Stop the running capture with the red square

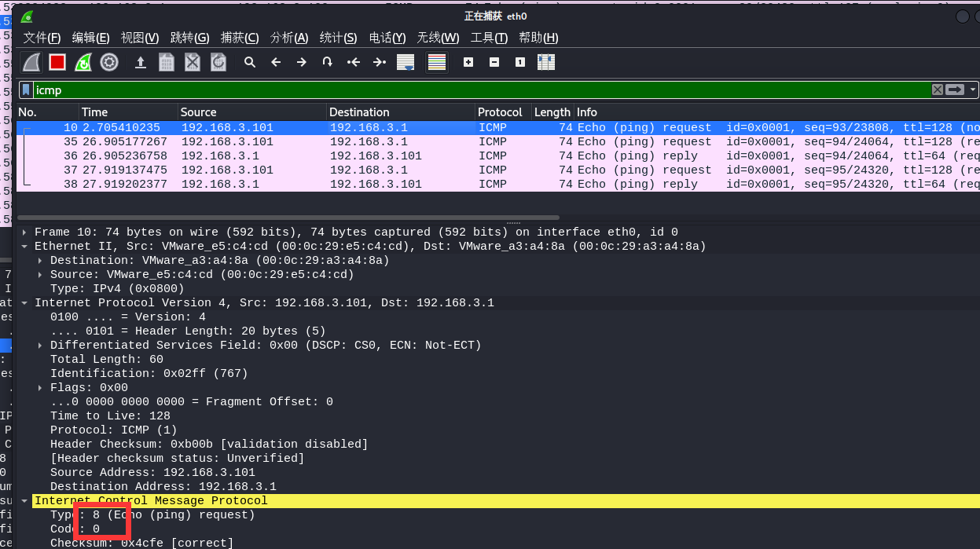tap(57, 62)
